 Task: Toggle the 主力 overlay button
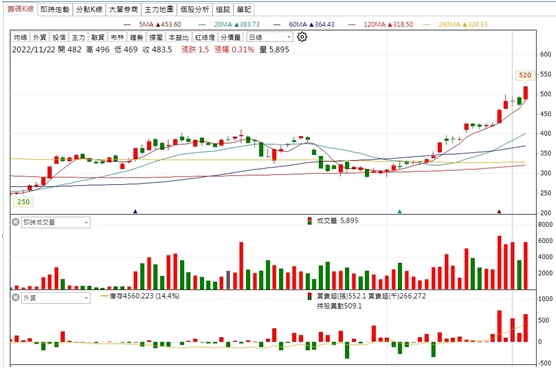(x=78, y=37)
